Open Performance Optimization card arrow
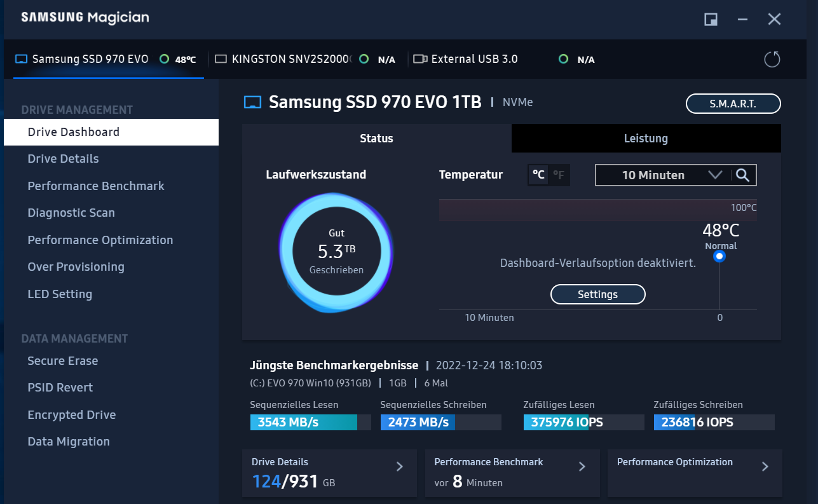The image size is (818, 504). [765, 467]
